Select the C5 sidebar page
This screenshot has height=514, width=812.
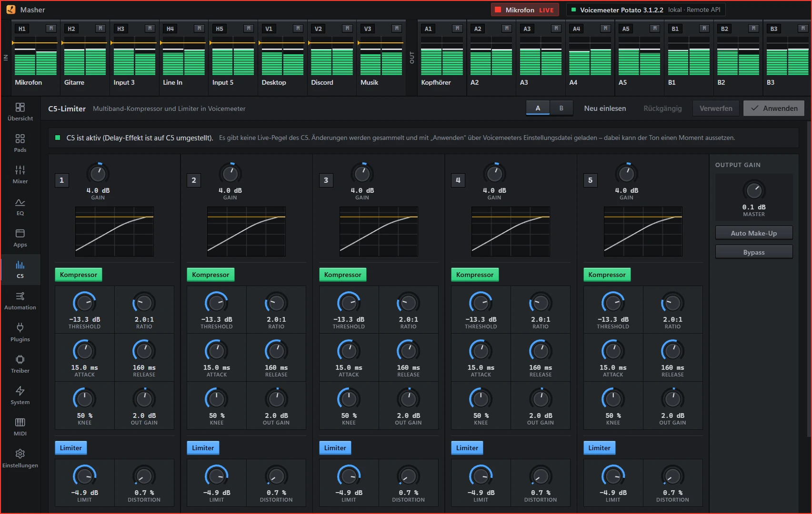pos(20,269)
